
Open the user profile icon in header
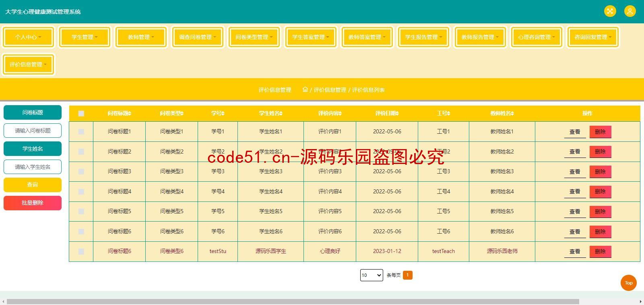(x=630, y=11)
